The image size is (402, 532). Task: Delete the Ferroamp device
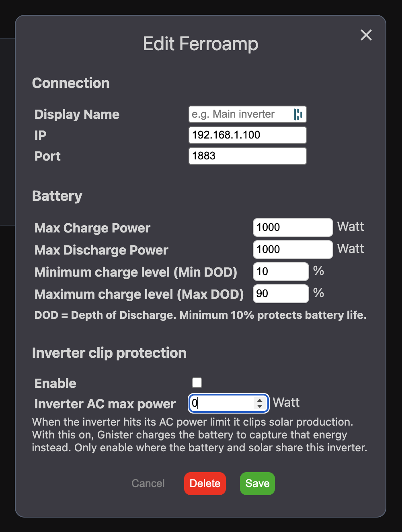click(205, 483)
